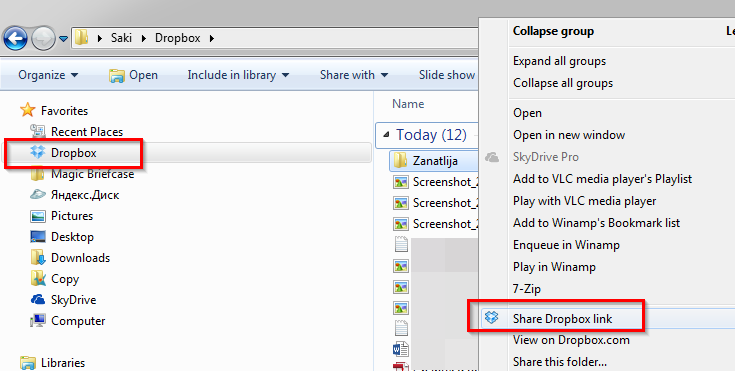This screenshot has height=371, width=735.
Task: Choose Share Dropbox link
Action: click(562, 319)
